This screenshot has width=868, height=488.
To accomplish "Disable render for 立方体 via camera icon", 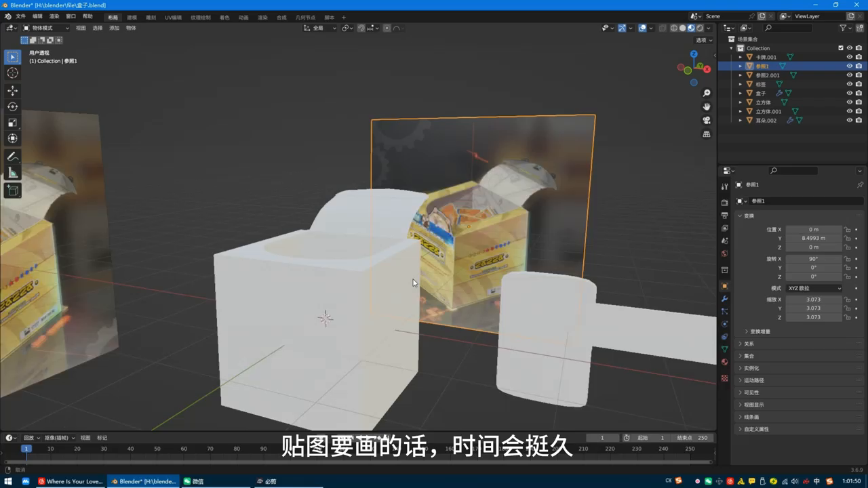I will 859,102.
